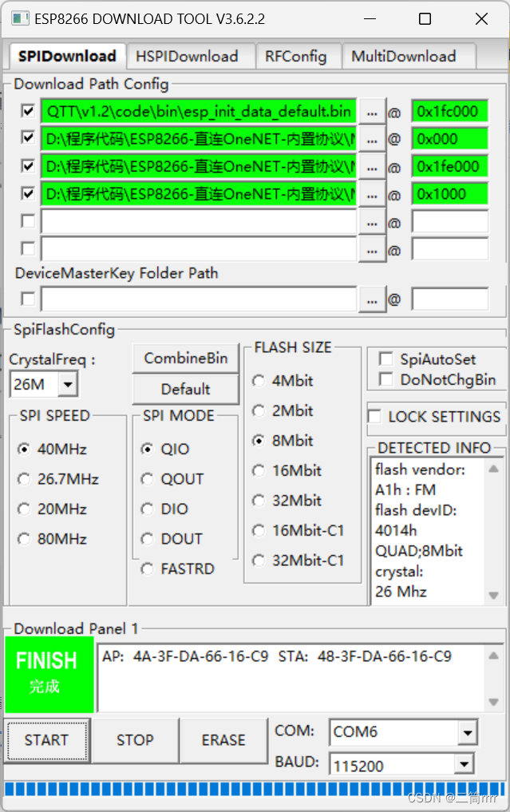The width and height of the screenshot is (510, 812).
Task: Click the 0x000 address field
Action: point(450,139)
